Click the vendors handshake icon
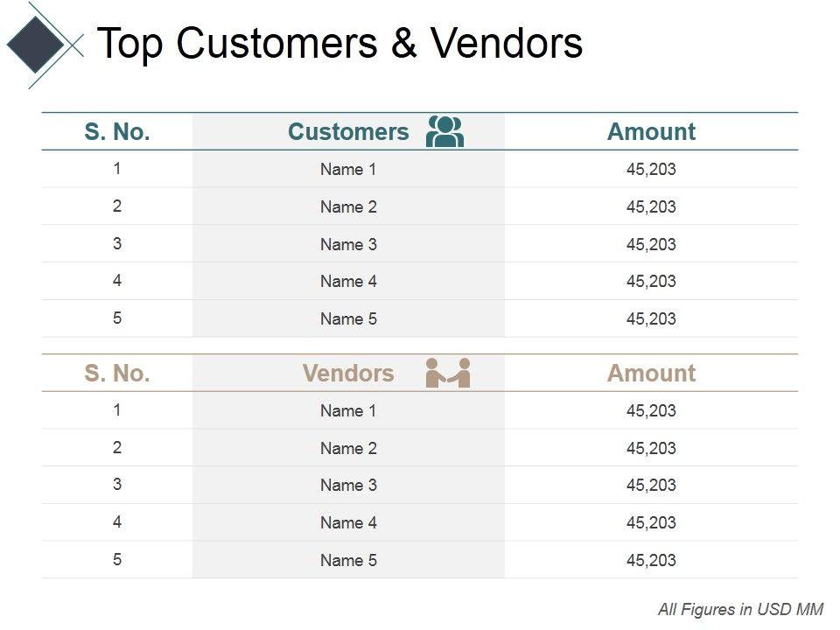Viewport: 840px width, 630px height. click(x=448, y=373)
